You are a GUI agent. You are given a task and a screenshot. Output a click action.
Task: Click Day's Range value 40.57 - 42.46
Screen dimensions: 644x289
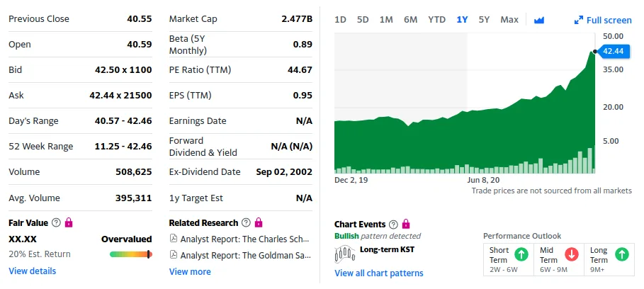click(123, 120)
